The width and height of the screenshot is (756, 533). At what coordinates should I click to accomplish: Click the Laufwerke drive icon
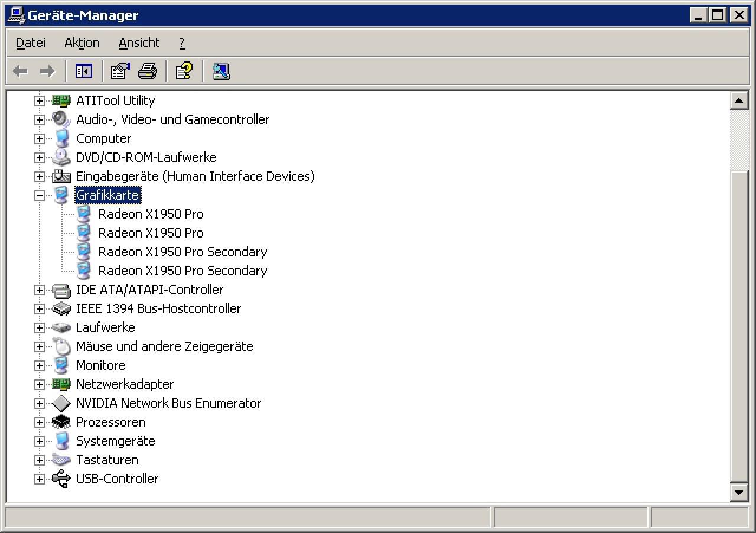pos(61,327)
